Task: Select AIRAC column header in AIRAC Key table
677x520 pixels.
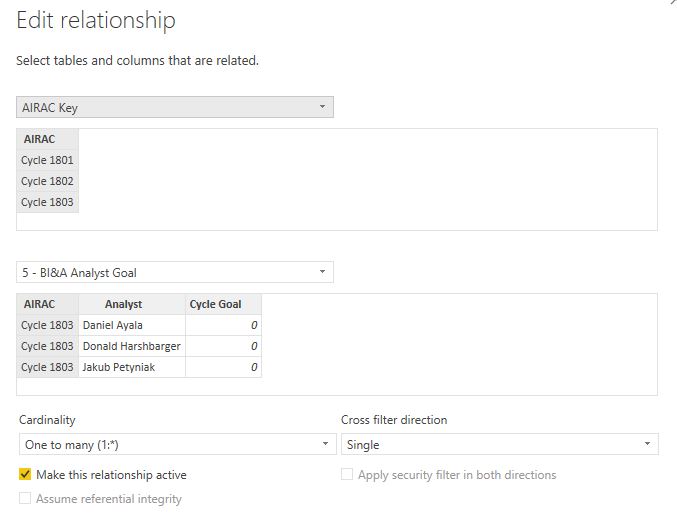Action: coord(47,139)
